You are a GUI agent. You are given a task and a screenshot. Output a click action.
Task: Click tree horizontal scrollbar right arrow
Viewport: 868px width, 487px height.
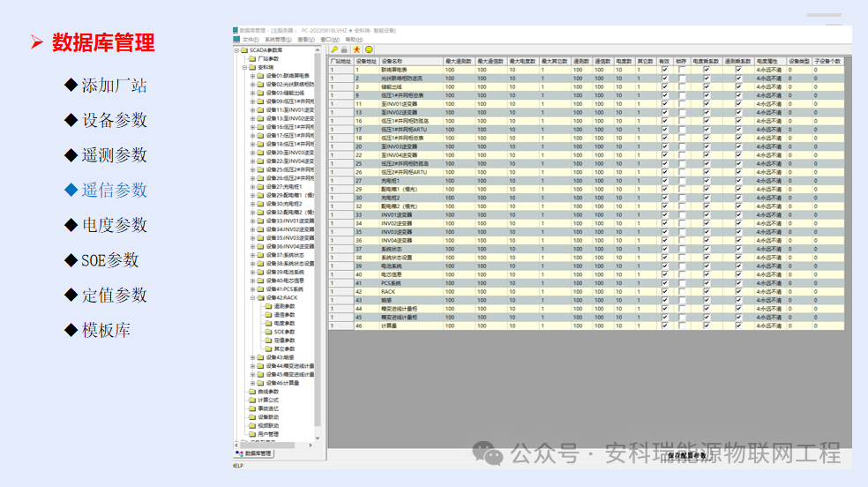[311, 445]
